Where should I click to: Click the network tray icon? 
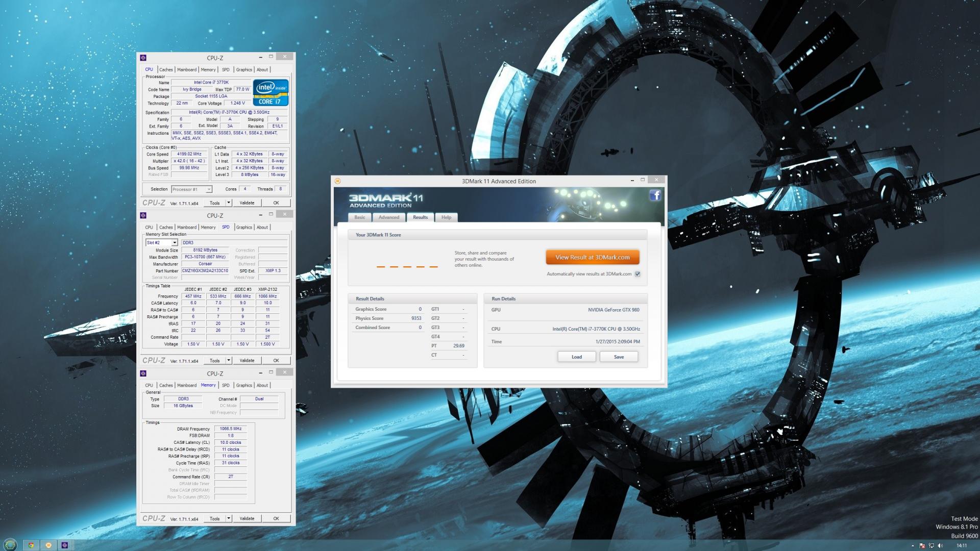pos(931,545)
